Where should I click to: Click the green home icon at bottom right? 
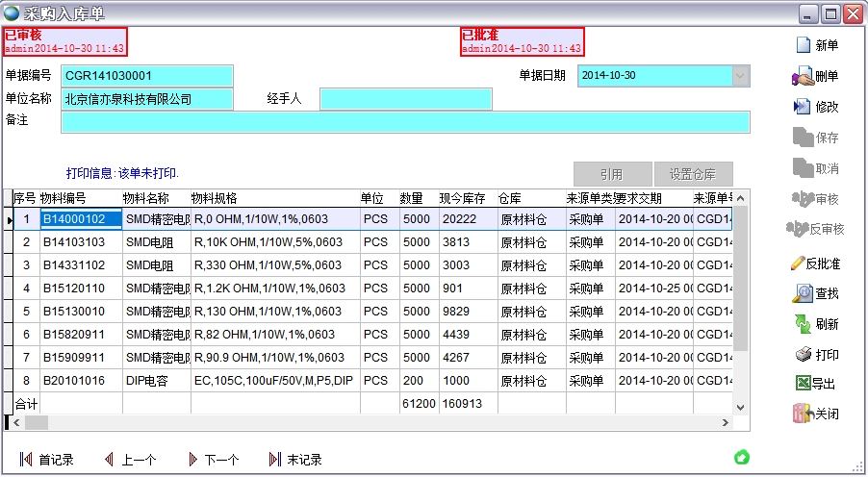[742, 457]
